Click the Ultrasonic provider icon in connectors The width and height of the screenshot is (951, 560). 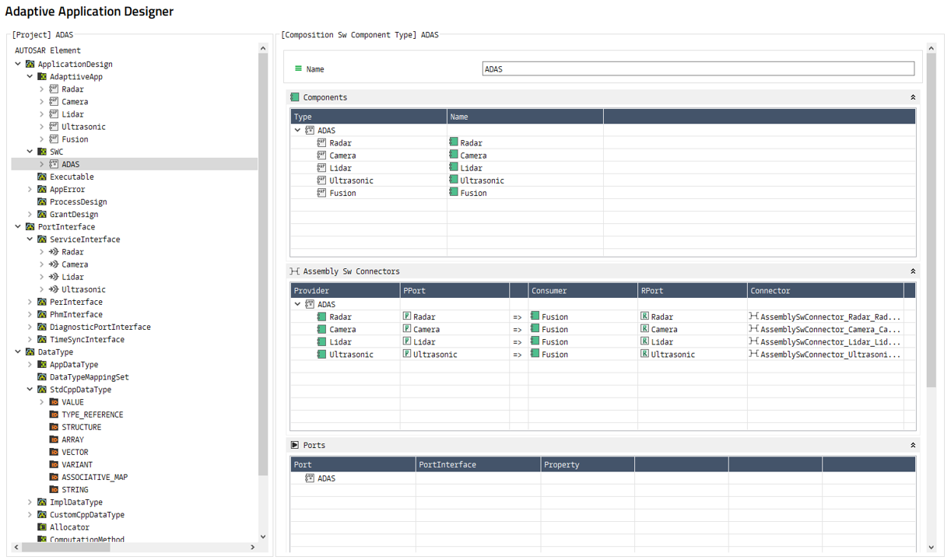click(321, 354)
